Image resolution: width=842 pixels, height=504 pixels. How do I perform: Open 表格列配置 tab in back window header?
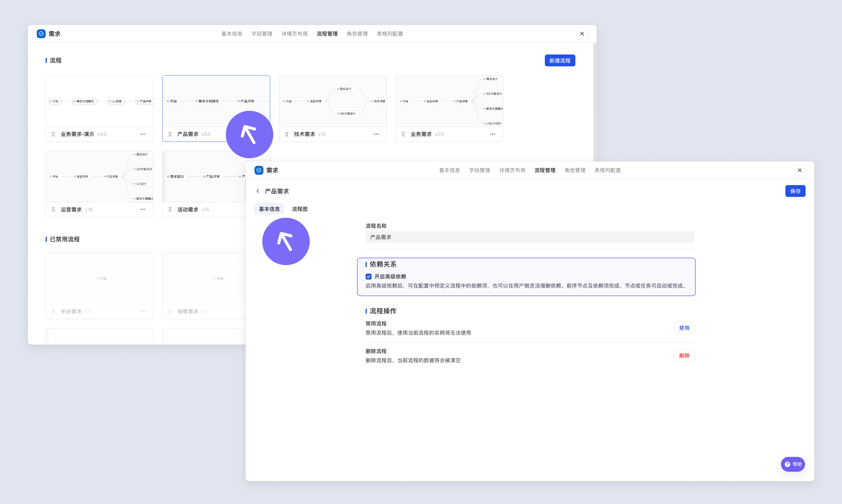[390, 34]
